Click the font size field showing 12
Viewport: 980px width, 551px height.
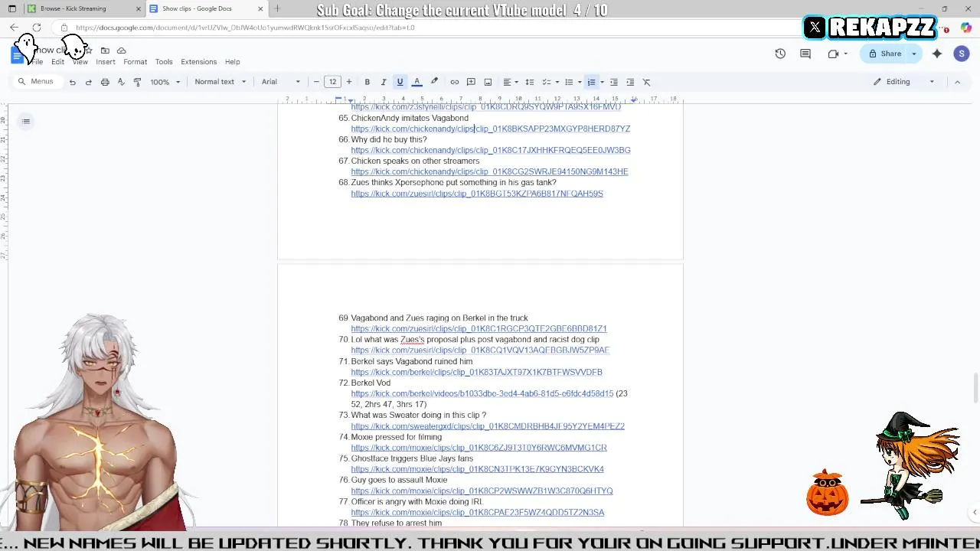(332, 82)
